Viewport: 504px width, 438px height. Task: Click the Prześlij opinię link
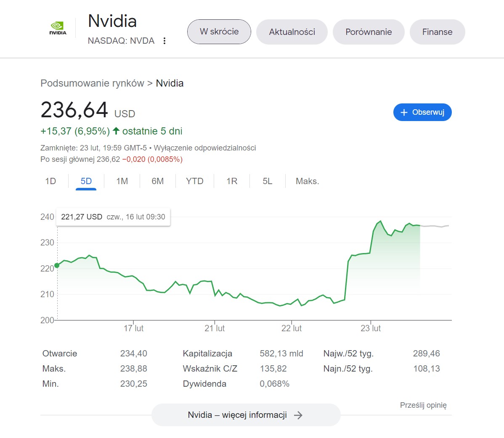[423, 405]
